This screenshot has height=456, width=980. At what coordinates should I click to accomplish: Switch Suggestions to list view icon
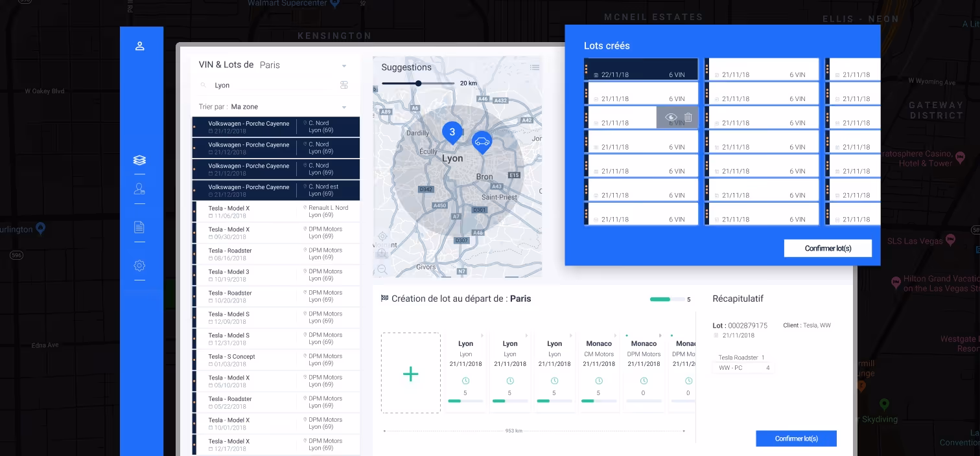click(x=535, y=67)
